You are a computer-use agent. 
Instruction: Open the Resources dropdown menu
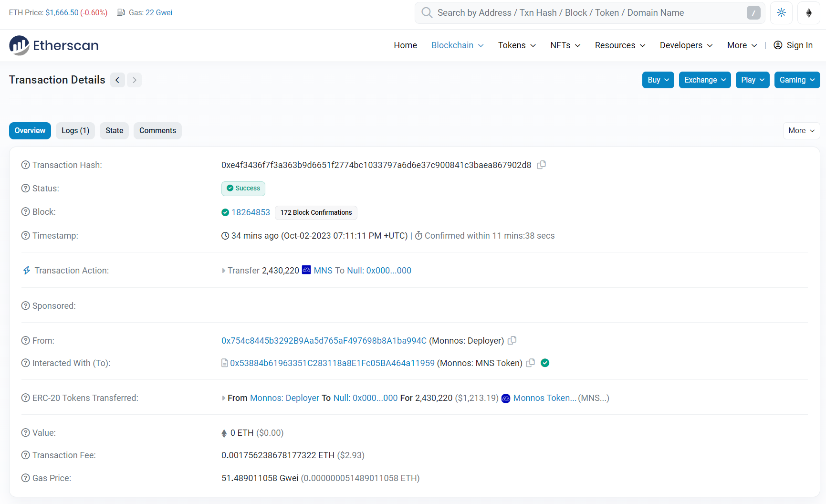pos(620,45)
